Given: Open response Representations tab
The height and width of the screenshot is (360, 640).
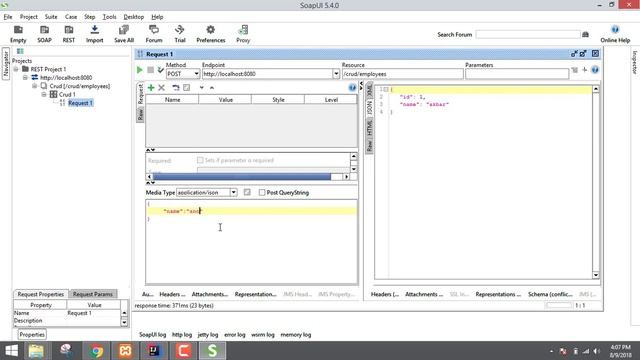Looking at the screenshot, I should tap(498, 294).
